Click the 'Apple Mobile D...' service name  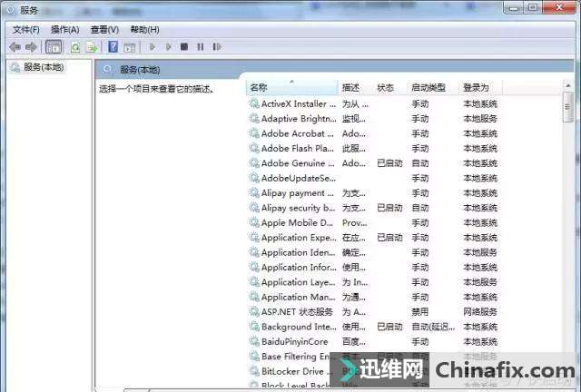297,222
